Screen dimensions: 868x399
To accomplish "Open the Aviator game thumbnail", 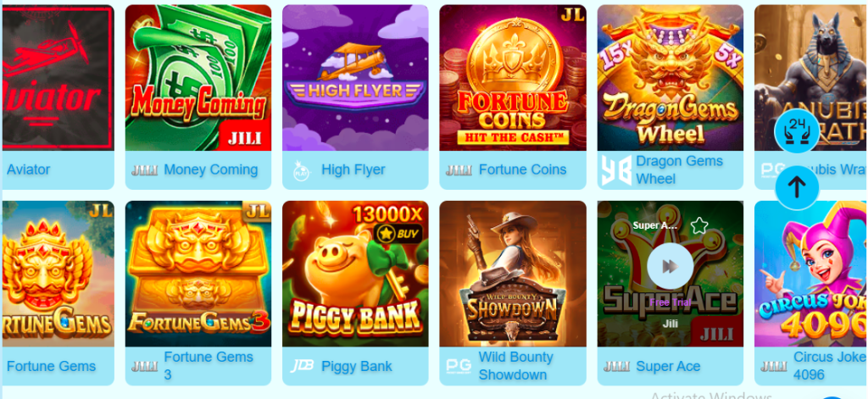I will pos(58,77).
